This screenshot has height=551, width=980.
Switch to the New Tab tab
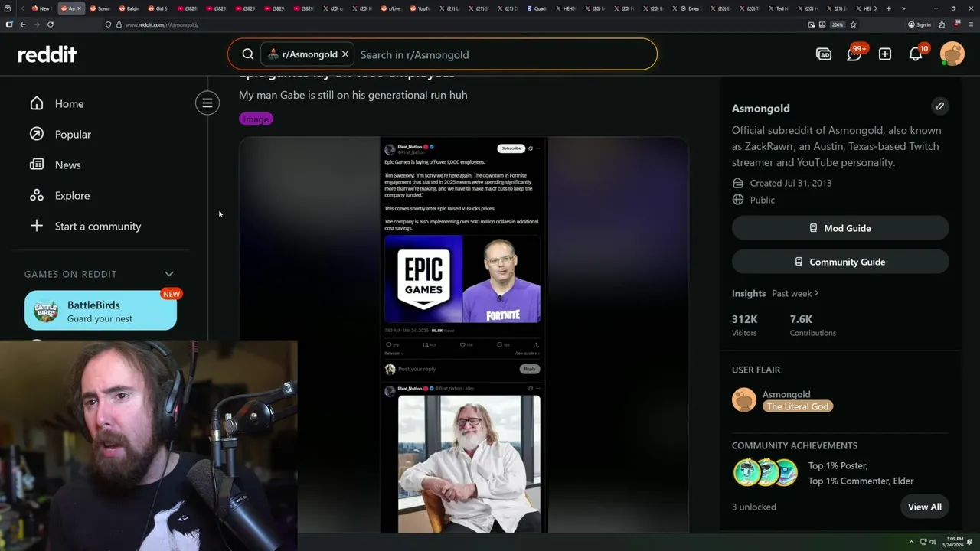point(41,8)
